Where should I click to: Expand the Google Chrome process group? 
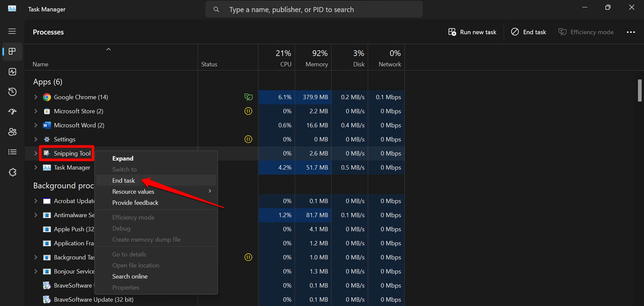(x=36, y=97)
